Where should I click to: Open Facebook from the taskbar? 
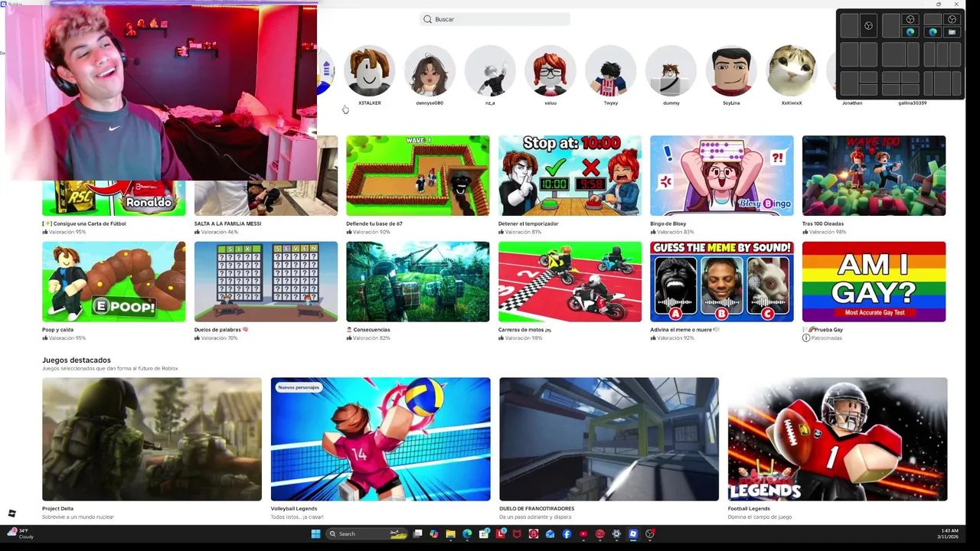567,533
